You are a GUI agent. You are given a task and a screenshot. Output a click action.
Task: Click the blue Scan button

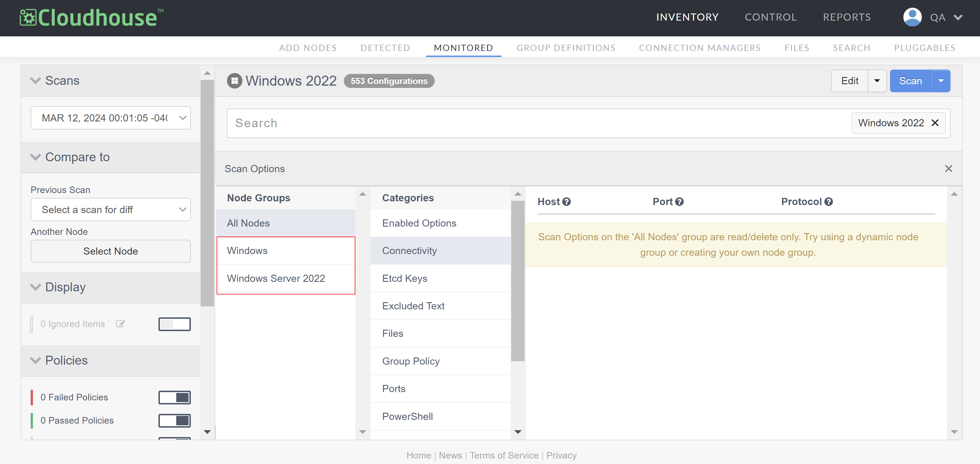pos(911,81)
